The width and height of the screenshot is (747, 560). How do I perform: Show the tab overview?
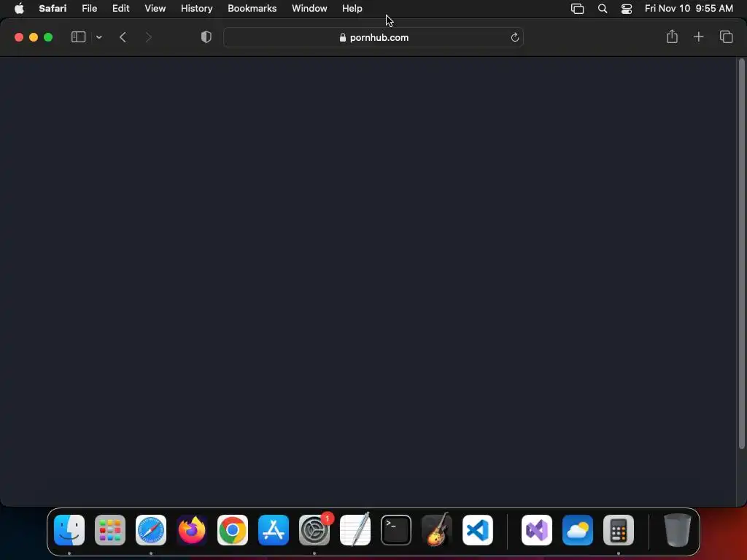[726, 36]
